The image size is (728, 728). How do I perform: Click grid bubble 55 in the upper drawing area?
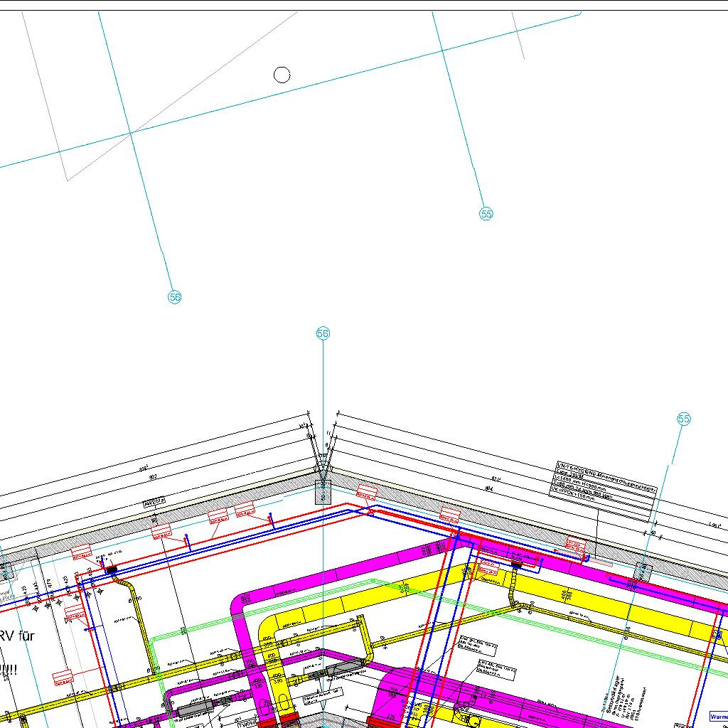(x=486, y=214)
